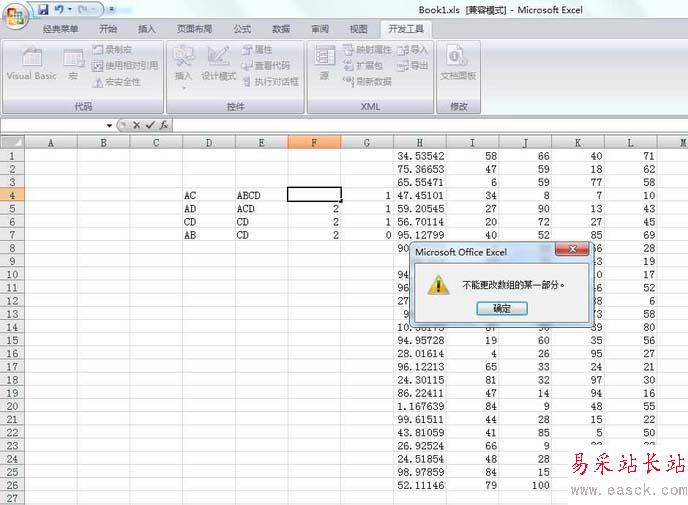Click the Select All corner of the sheet
The image size is (688, 505).
[12, 143]
